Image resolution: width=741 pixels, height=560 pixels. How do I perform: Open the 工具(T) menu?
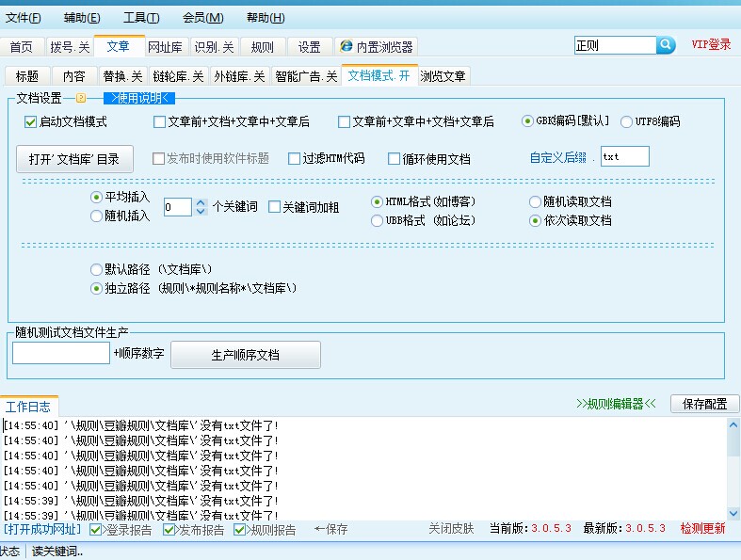141,18
